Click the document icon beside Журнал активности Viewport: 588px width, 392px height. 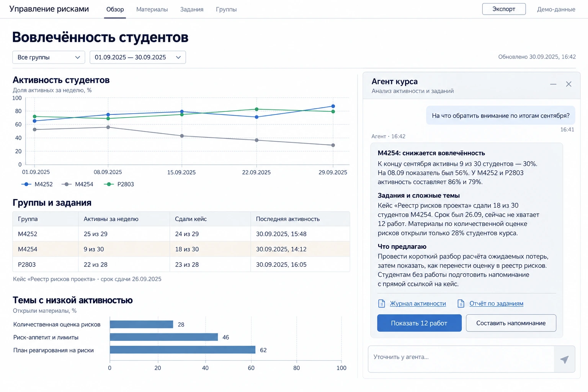tap(382, 304)
